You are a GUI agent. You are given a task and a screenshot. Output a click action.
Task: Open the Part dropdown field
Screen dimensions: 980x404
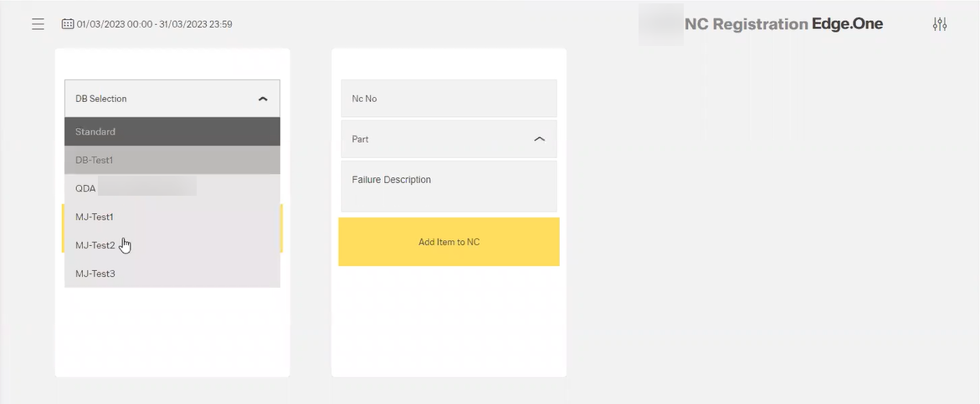click(449, 140)
